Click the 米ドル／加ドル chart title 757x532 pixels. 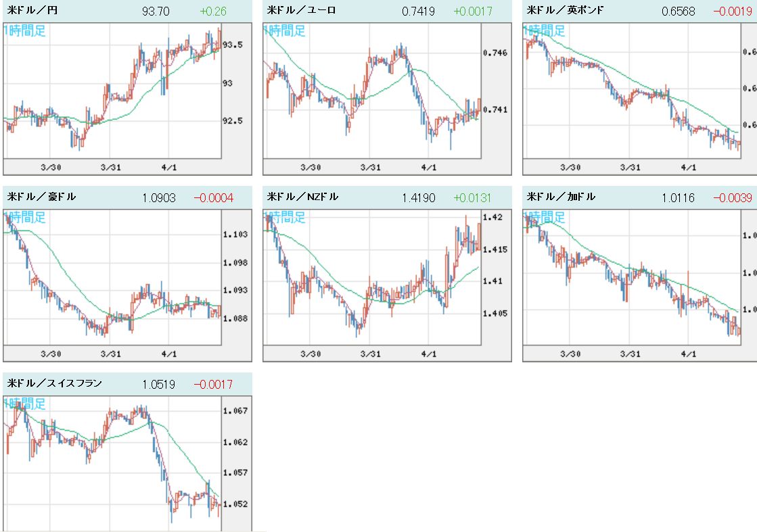tap(561, 197)
